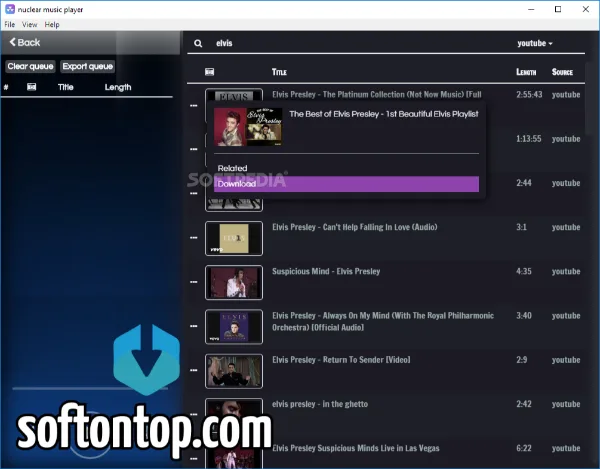
Task: Click the Length column header in results
Action: (526, 72)
